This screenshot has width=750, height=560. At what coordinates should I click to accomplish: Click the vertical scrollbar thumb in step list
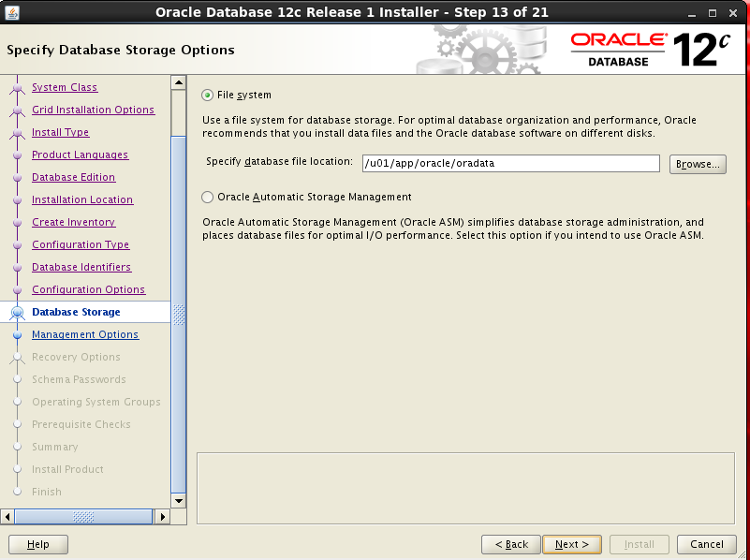[179, 315]
